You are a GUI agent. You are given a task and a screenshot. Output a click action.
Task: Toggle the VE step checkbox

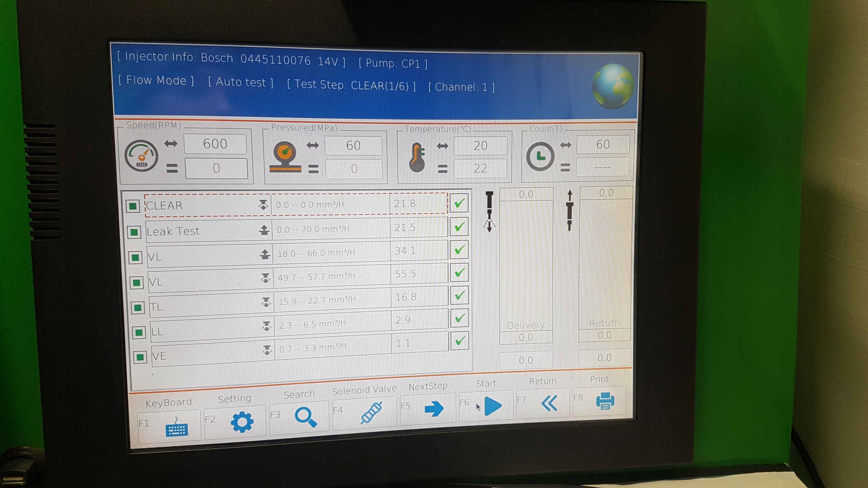[x=140, y=357]
